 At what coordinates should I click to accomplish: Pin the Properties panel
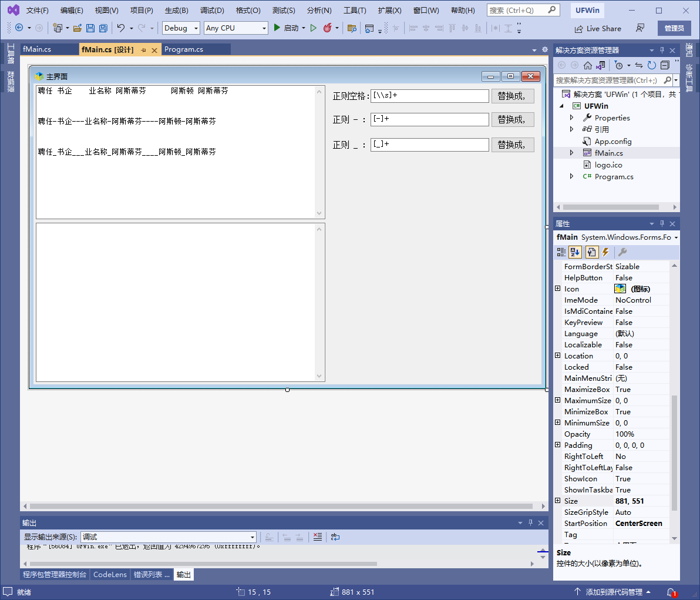pos(662,223)
